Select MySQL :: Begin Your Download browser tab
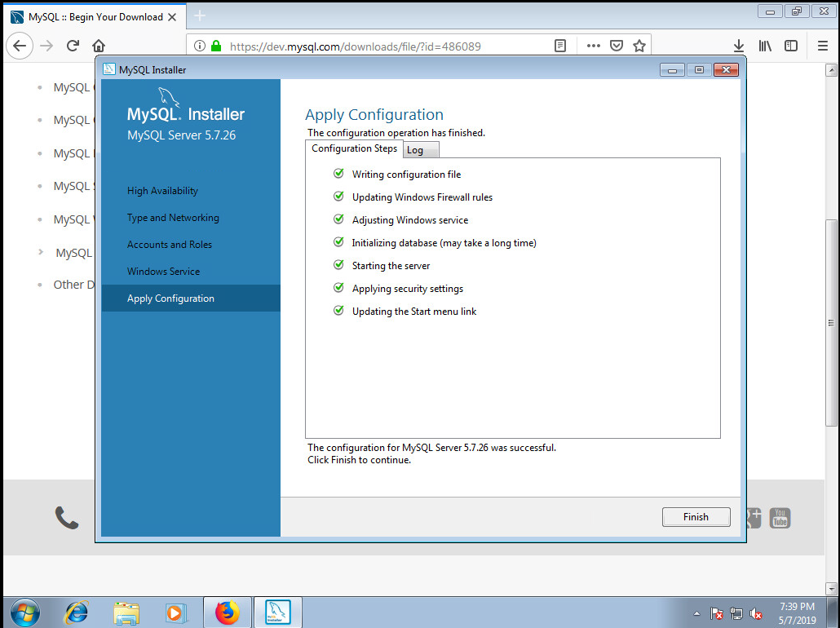The height and width of the screenshot is (628, 840). pos(95,17)
